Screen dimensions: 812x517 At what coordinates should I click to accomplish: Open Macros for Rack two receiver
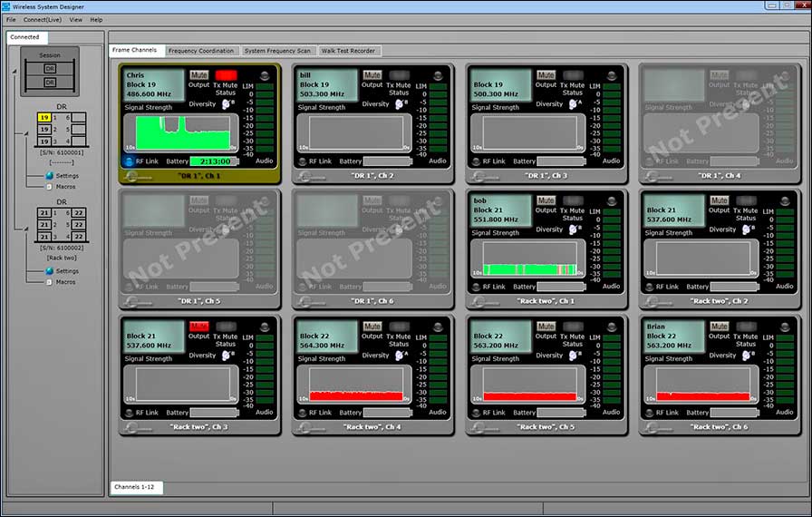(x=65, y=282)
